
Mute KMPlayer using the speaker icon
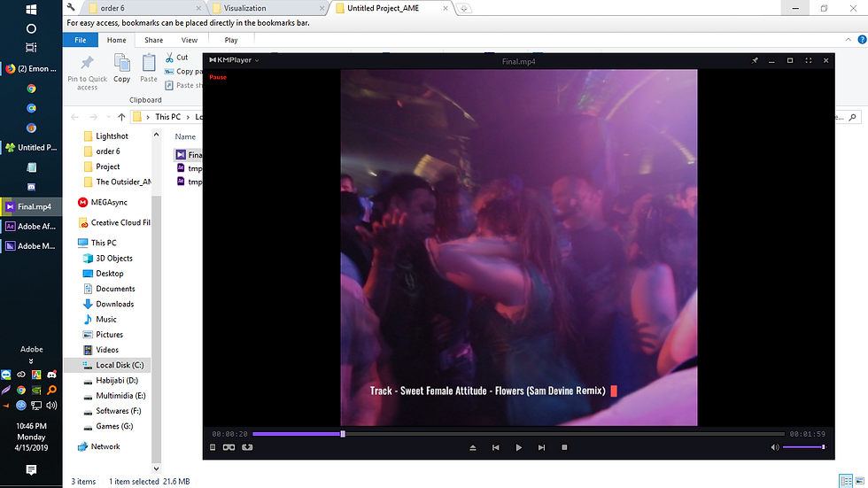click(x=775, y=447)
